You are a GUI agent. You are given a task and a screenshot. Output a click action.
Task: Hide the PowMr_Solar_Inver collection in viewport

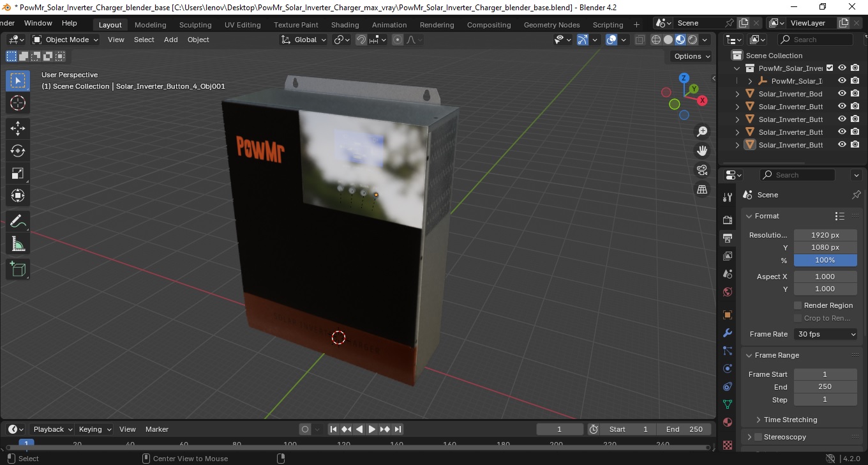pos(842,68)
